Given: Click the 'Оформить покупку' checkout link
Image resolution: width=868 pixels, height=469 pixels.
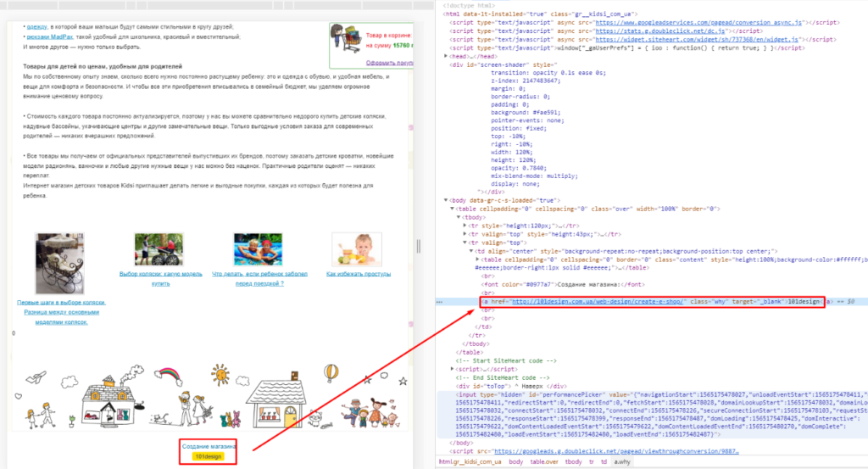Looking at the screenshot, I should pyautogui.click(x=388, y=62).
